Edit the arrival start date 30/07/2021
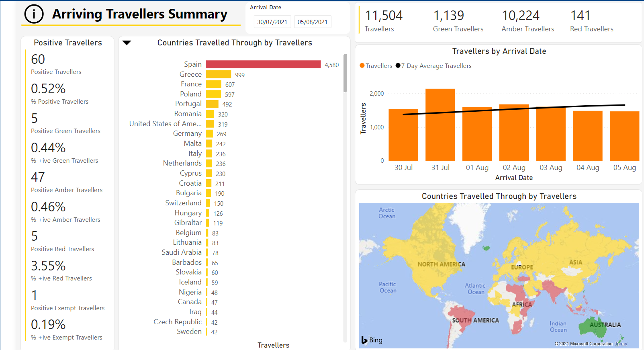644x350 pixels. coord(272,22)
